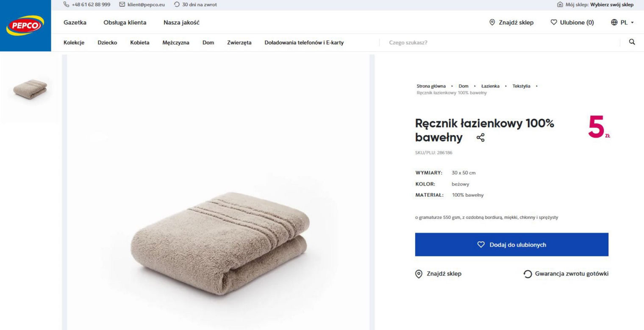Click the 30 x 50 cm dimensions value
644x330 pixels.
coord(464,173)
